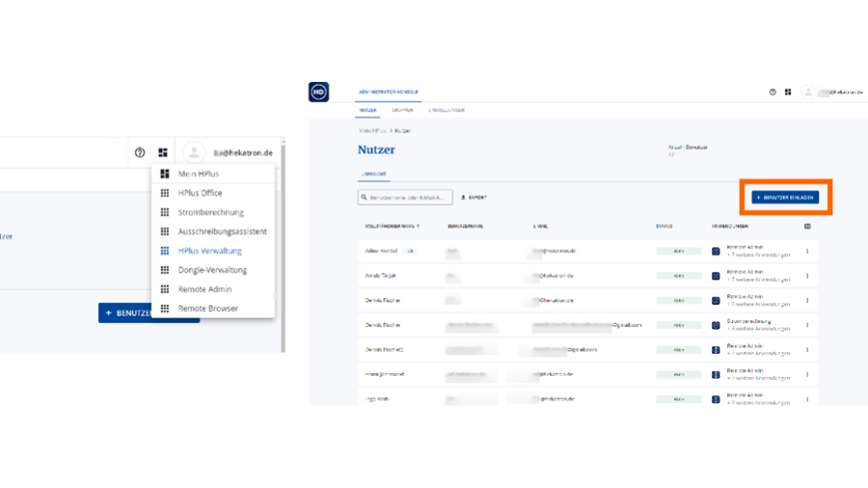Open the Einstellungen tab
Image resolution: width=868 pixels, height=488 pixels.
tap(448, 111)
